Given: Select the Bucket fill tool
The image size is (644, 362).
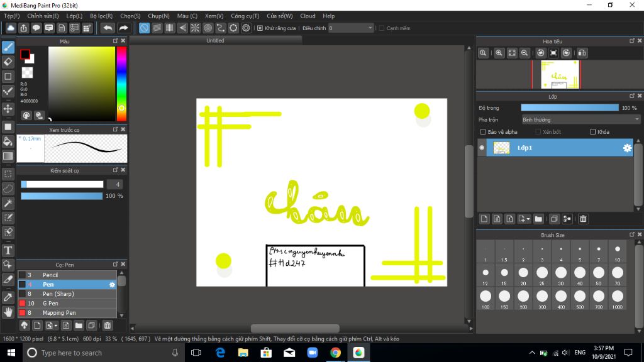Looking at the screenshot, I should 8,141.
